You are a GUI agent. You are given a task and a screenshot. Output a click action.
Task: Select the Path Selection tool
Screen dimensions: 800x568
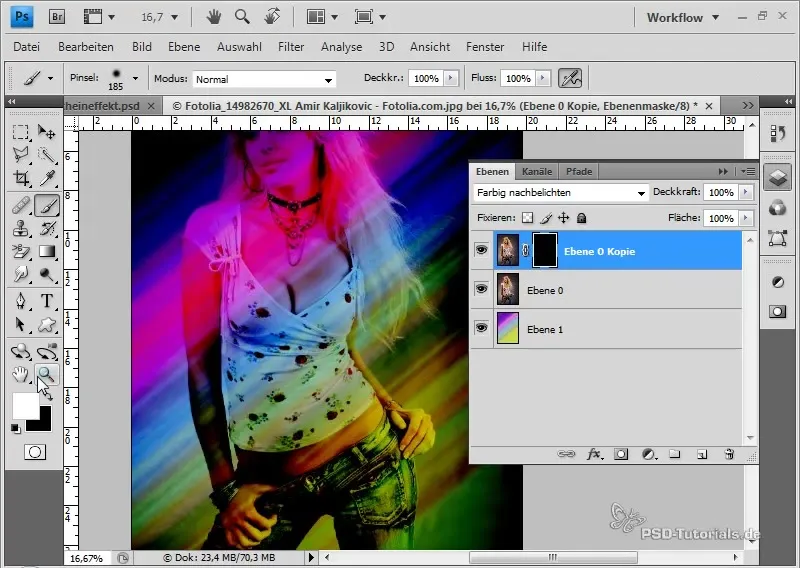click(x=20, y=325)
